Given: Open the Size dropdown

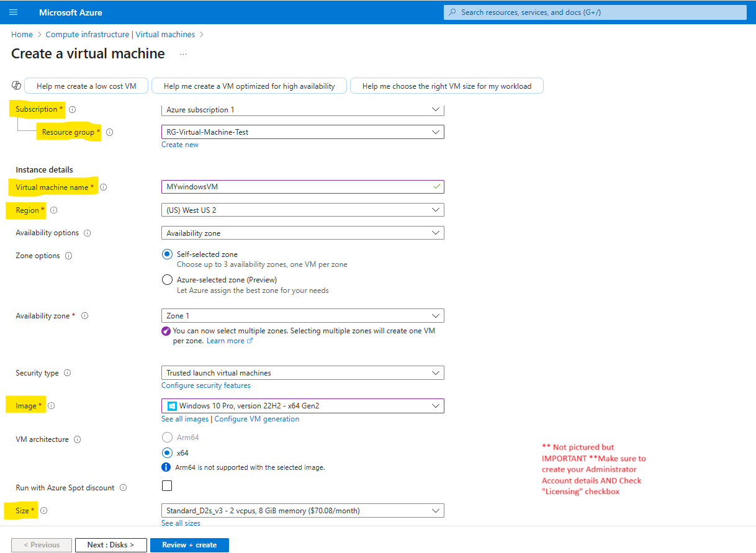Looking at the screenshot, I should (303, 511).
